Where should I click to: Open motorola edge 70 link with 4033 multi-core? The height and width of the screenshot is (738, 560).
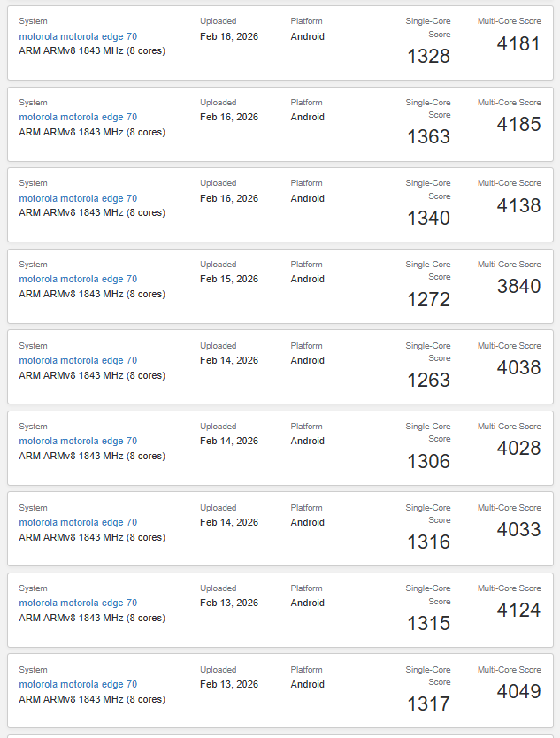pyautogui.click(x=78, y=523)
